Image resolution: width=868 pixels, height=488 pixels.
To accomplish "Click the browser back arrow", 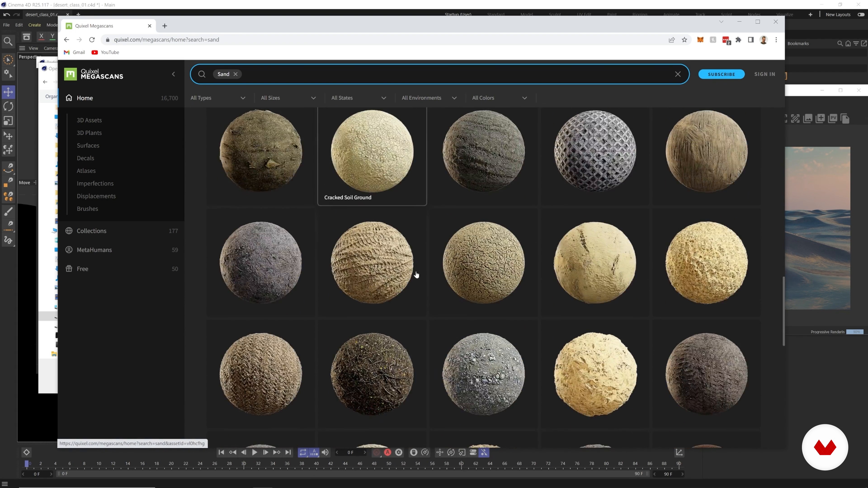I will (66, 40).
